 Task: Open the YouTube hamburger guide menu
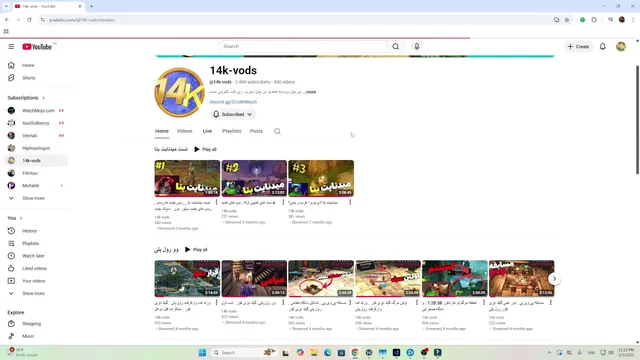coord(11,47)
